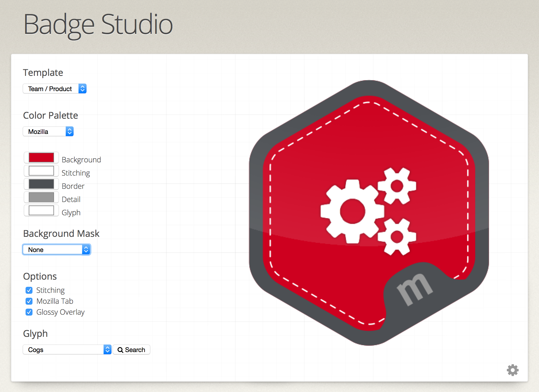
Task: Click the settings gear icon bottom right
Action: click(x=513, y=370)
